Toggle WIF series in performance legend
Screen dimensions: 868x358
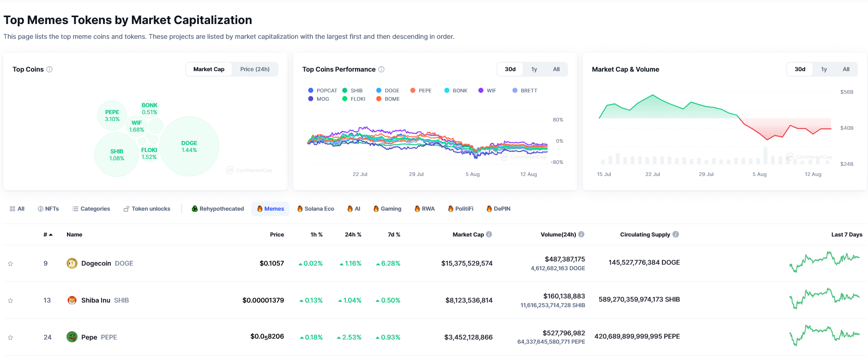click(488, 91)
